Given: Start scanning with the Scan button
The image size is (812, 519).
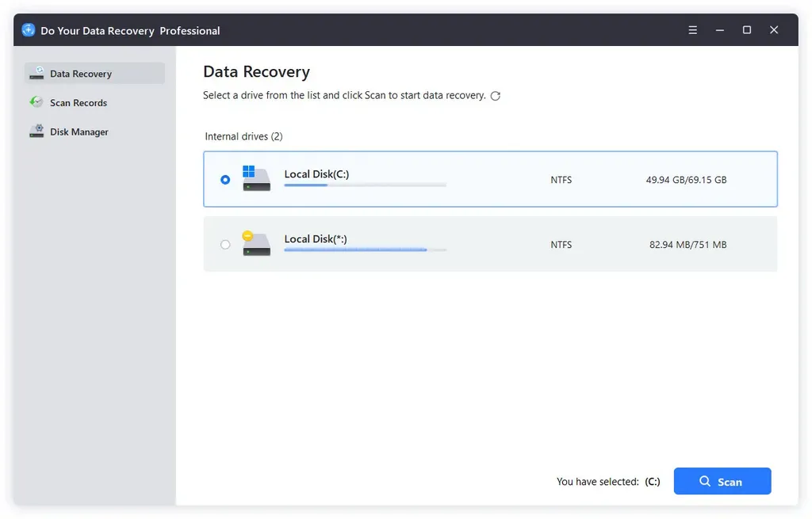Looking at the screenshot, I should [722, 481].
